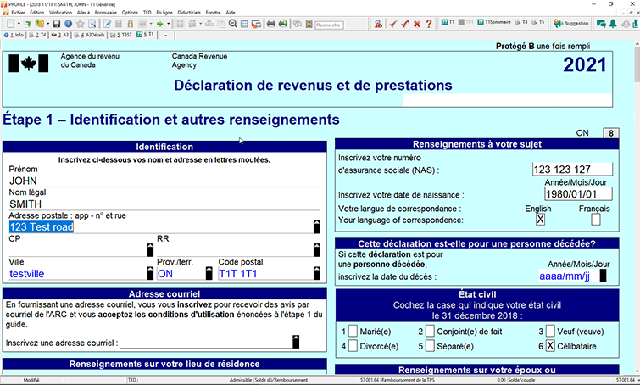Switch to the 1 Info tab
This screenshot has height=385, width=640.
[x=14, y=35]
